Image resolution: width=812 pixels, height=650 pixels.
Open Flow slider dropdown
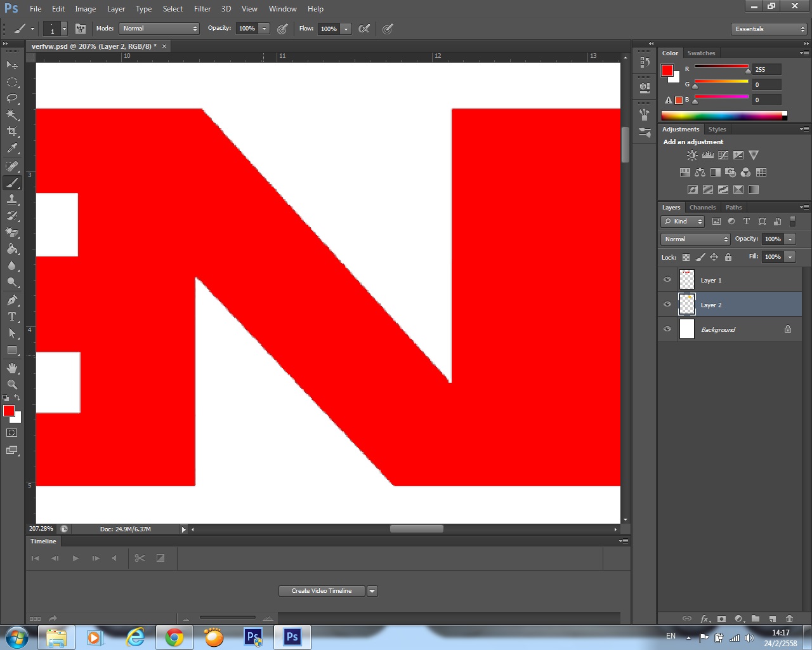346,29
